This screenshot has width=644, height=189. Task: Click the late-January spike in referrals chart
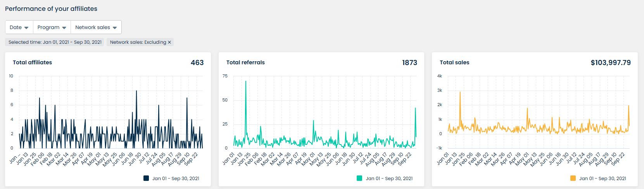(x=245, y=81)
